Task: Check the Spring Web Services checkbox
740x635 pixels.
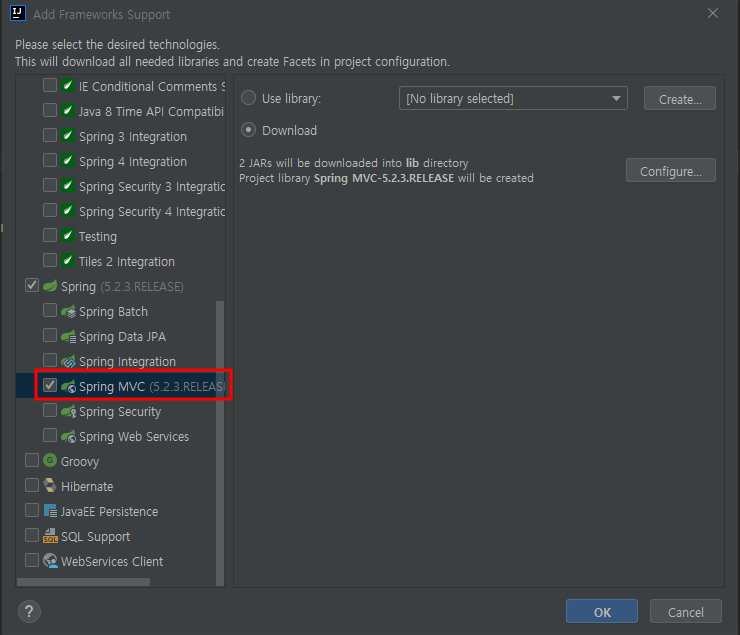Action: (x=50, y=435)
